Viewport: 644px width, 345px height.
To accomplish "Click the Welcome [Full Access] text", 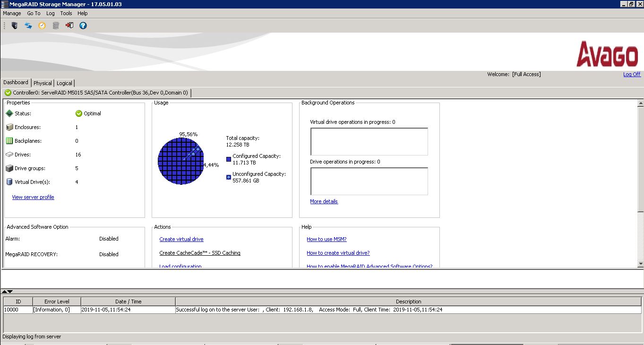I will click(x=514, y=74).
